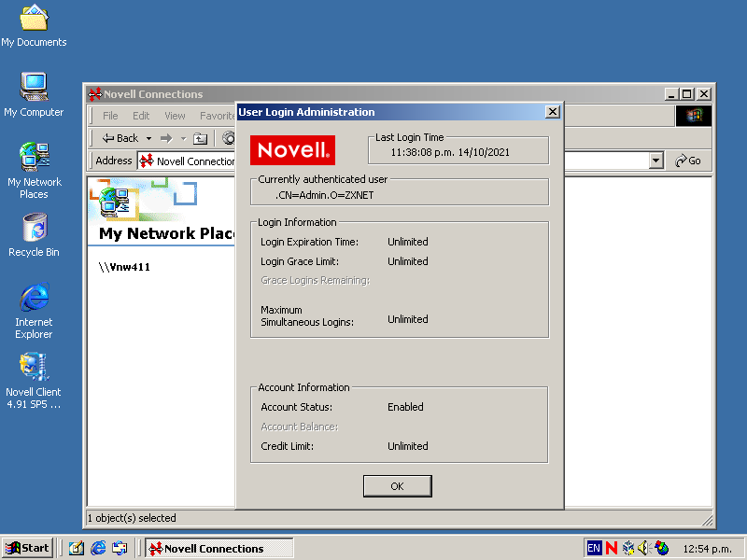Open Favorites menu in Novell Connections

click(x=217, y=116)
